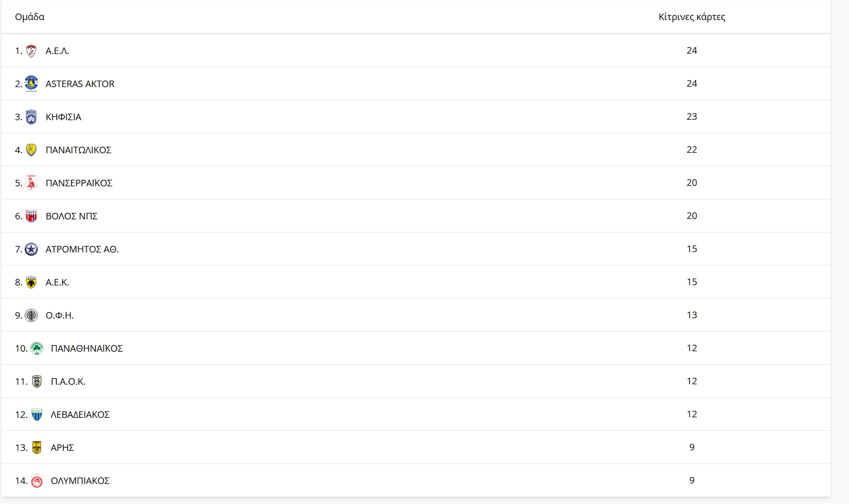Click the ΚΗΦΙΣΙΑ club crest
This screenshot has width=849, height=504.
pyautogui.click(x=31, y=117)
